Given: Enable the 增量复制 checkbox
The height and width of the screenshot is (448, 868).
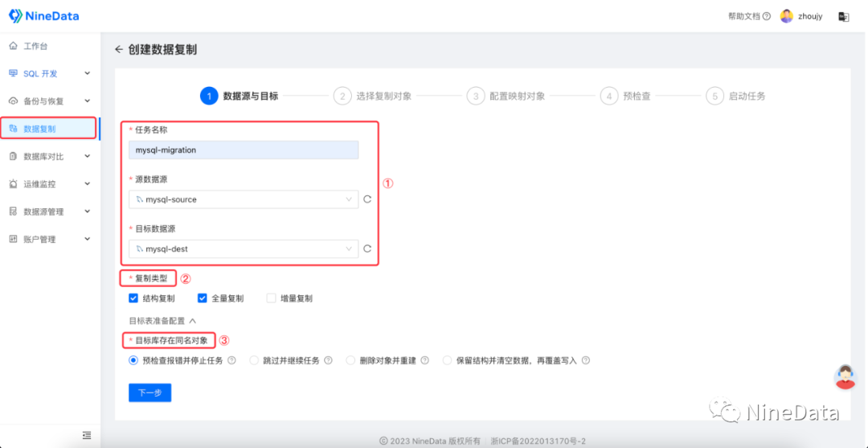Looking at the screenshot, I should point(272,298).
